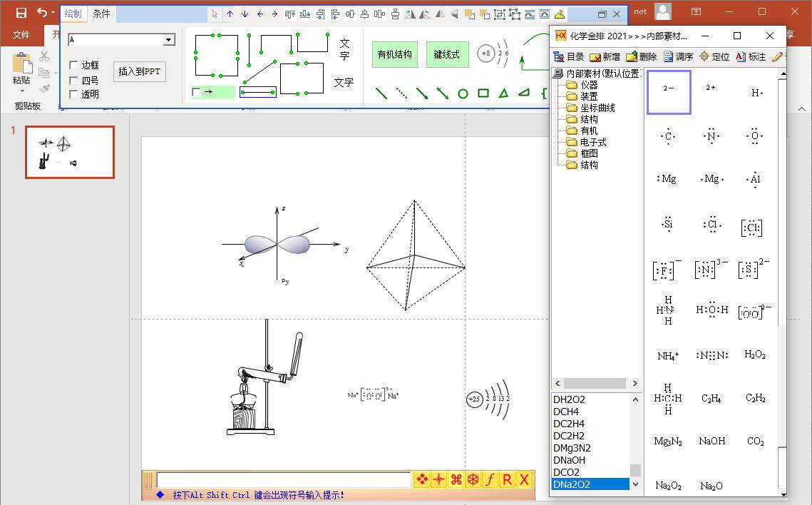Click the undo arrow in title bar
The image size is (812, 505).
coord(42,12)
